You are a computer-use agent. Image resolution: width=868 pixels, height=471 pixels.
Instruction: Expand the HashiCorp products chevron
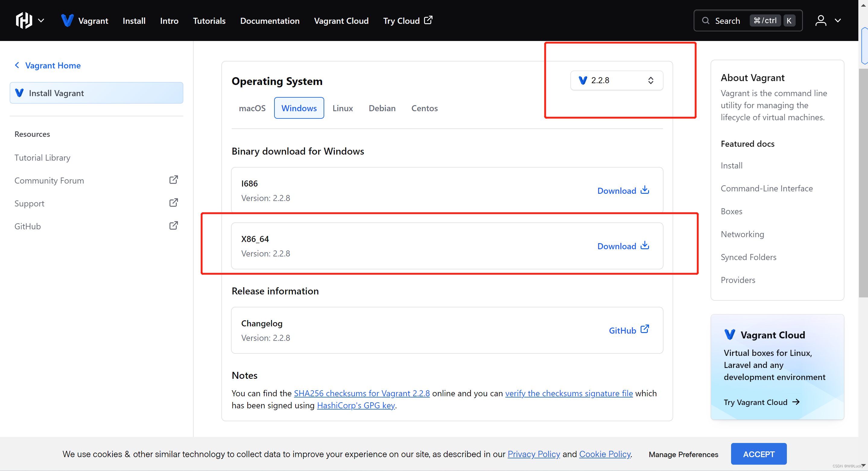(41, 20)
